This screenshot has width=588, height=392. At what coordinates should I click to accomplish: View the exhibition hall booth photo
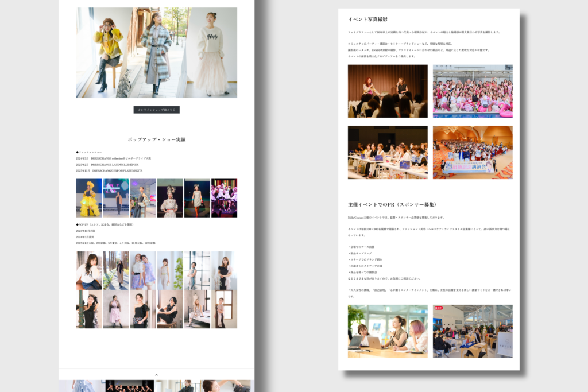click(x=473, y=331)
